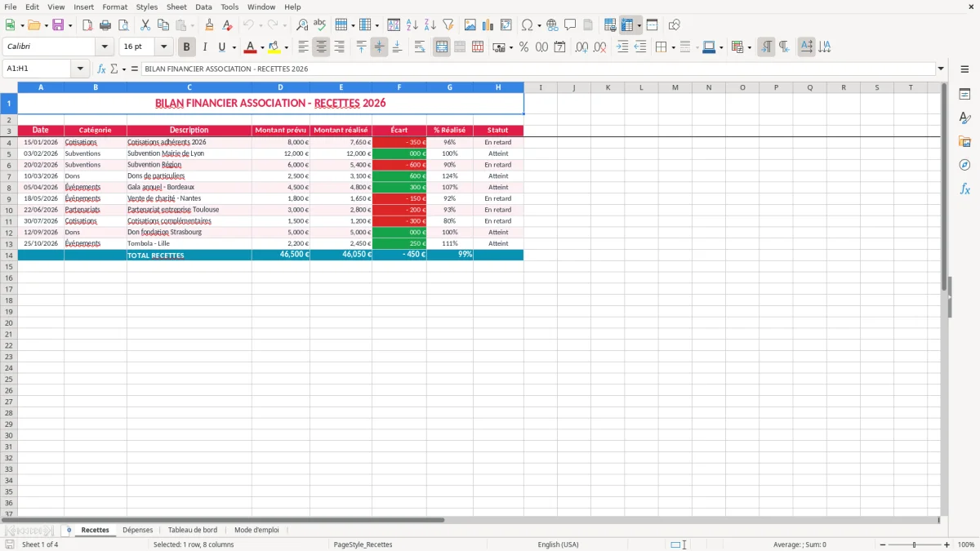This screenshot has height=551, width=980.
Task: Click the yellow Background Color swatch button
Action: coord(274,47)
